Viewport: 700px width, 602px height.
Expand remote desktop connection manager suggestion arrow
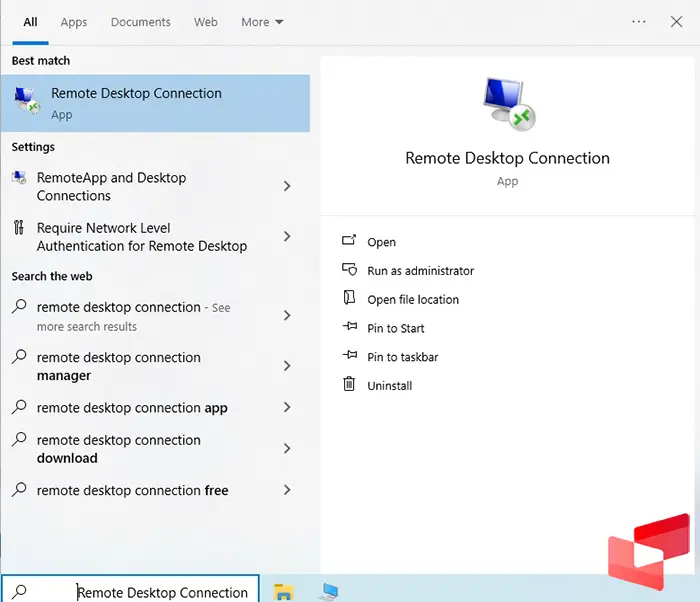pyautogui.click(x=287, y=366)
